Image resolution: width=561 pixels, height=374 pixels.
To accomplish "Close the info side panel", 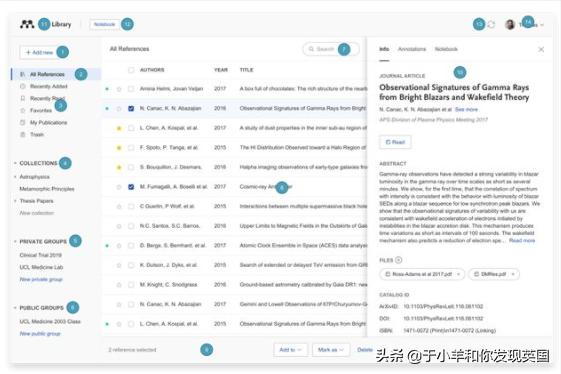I will 541,49.
